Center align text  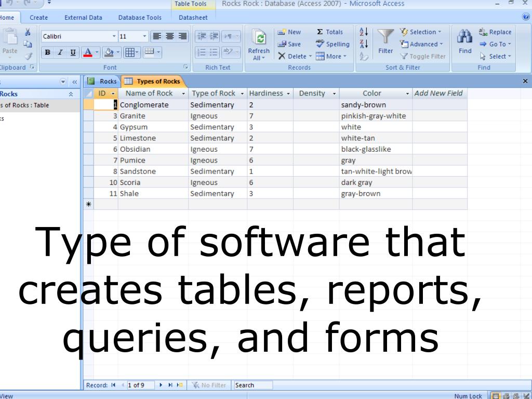[170, 36]
